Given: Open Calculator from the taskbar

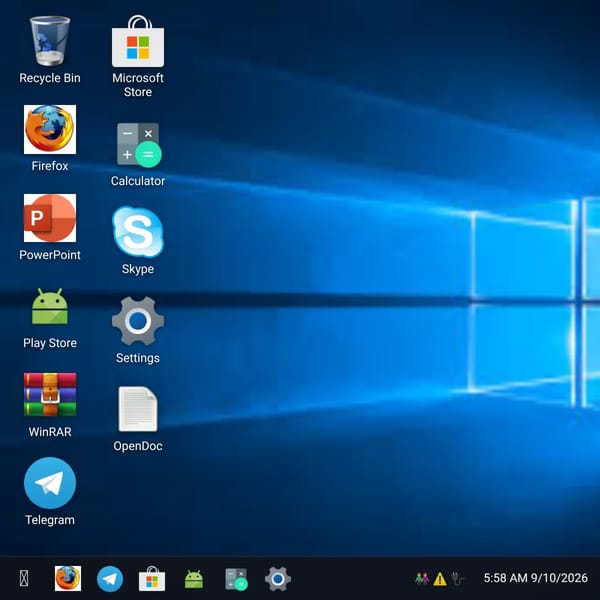Looking at the screenshot, I should tap(236, 579).
